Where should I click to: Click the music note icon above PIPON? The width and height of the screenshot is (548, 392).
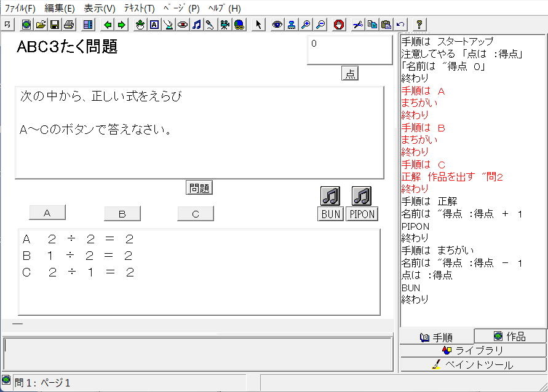[x=362, y=196]
